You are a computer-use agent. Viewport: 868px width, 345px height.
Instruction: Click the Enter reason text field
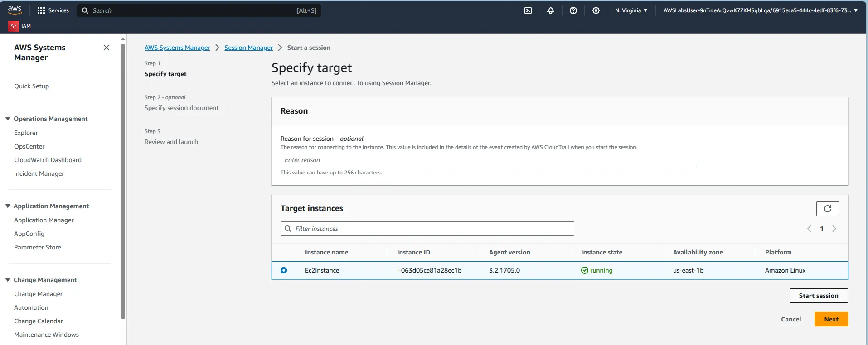point(489,160)
